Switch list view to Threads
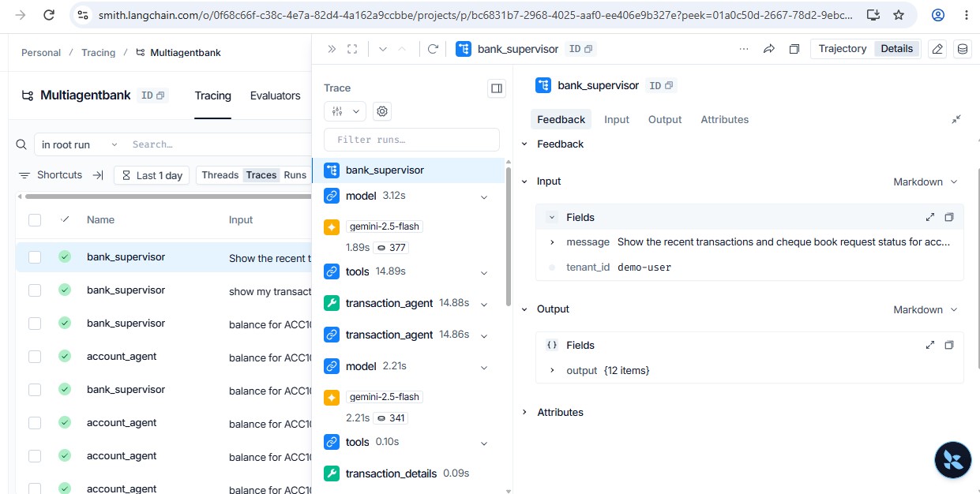This screenshot has height=494, width=980. pyautogui.click(x=220, y=175)
